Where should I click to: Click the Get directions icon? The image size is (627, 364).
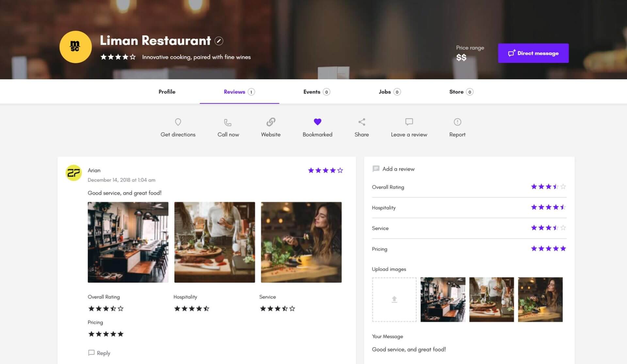pos(178,122)
